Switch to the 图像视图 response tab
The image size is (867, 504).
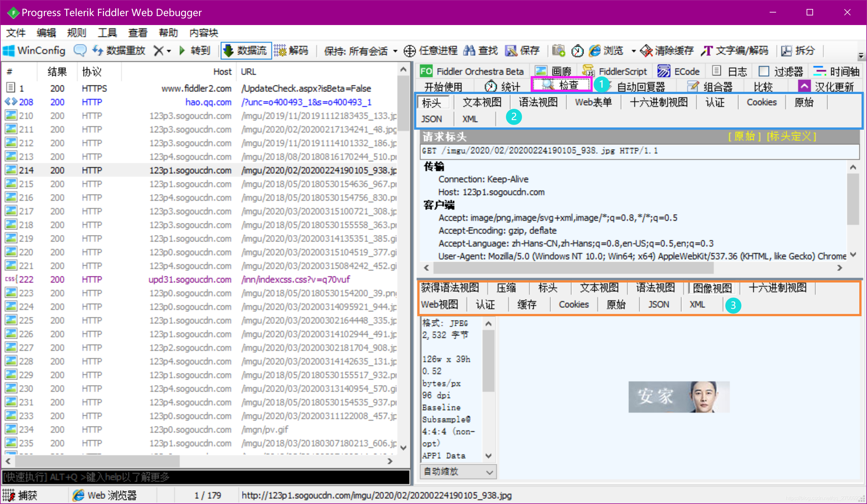coord(712,288)
